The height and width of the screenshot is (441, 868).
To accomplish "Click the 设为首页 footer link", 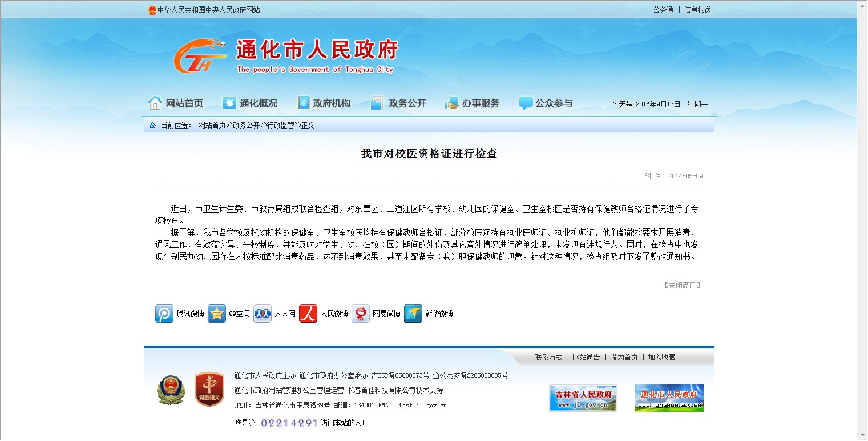I will [624, 357].
